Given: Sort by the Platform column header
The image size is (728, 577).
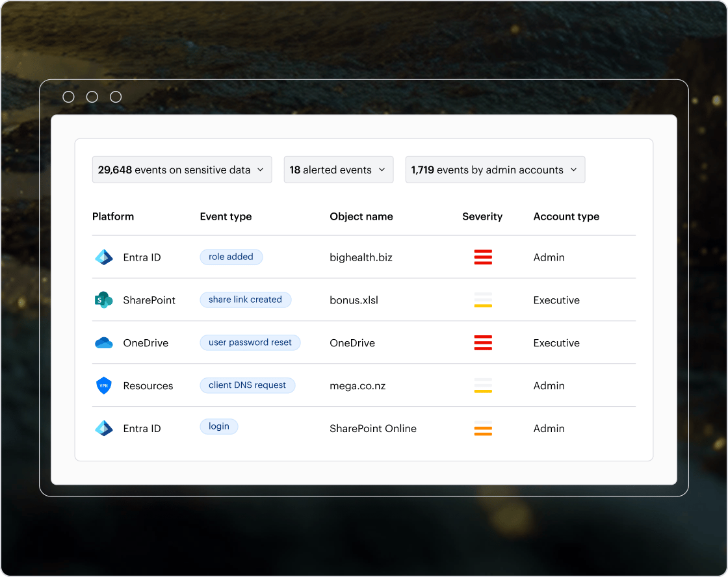Looking at the screenshot, I should coord(113,216).
